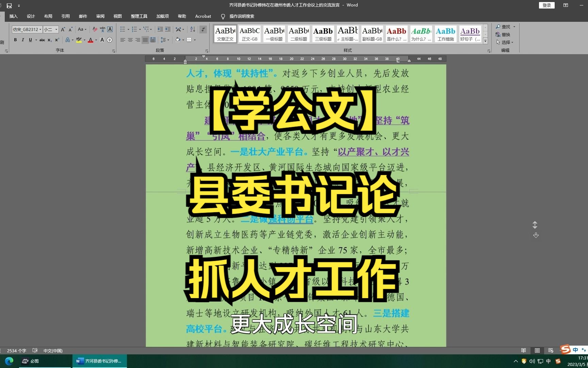
Task: Click the 2534 个字 word count
Action: (16, 350)
